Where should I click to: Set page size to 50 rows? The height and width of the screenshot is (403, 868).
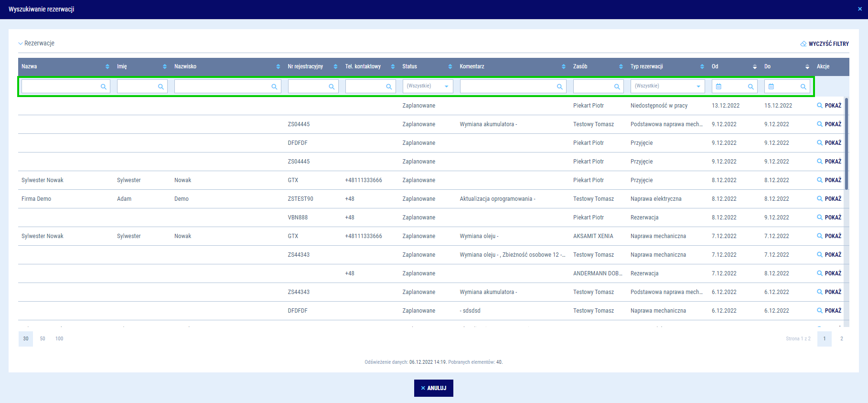[43, 338]
